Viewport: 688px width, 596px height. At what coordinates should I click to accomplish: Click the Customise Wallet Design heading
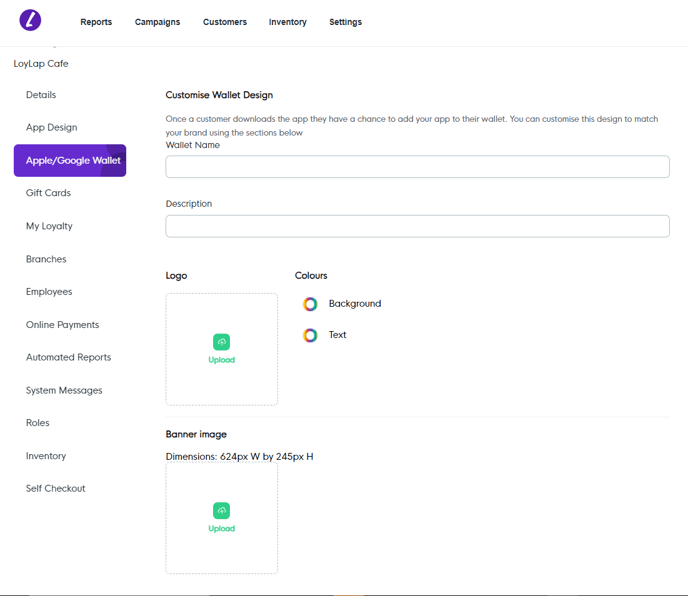[x=219, y=95]
